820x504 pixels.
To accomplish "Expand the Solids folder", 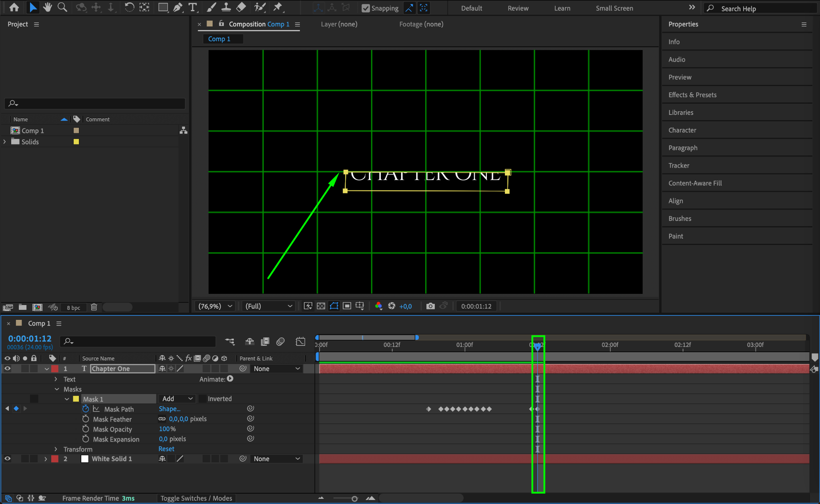I will 5,142.
